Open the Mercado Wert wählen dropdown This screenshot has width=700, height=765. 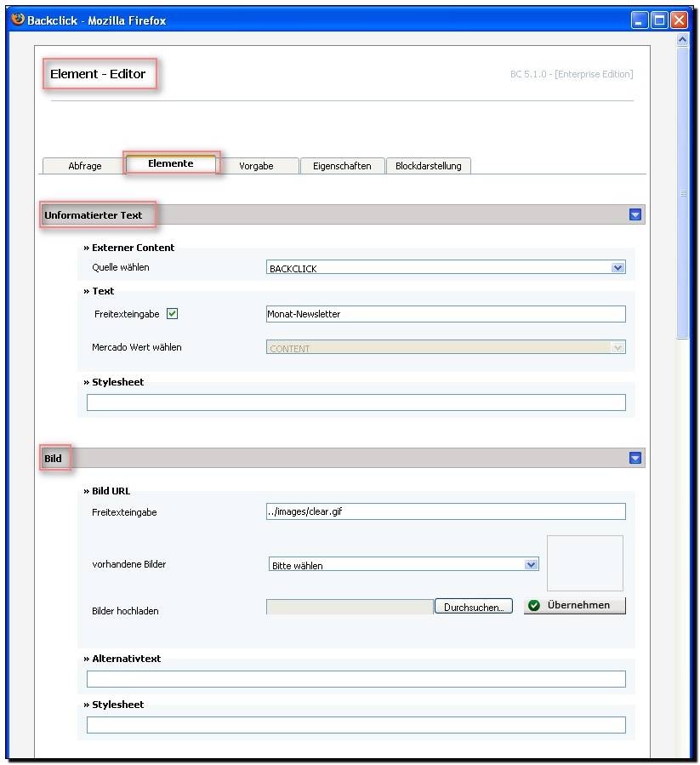(x=617, y=348)
